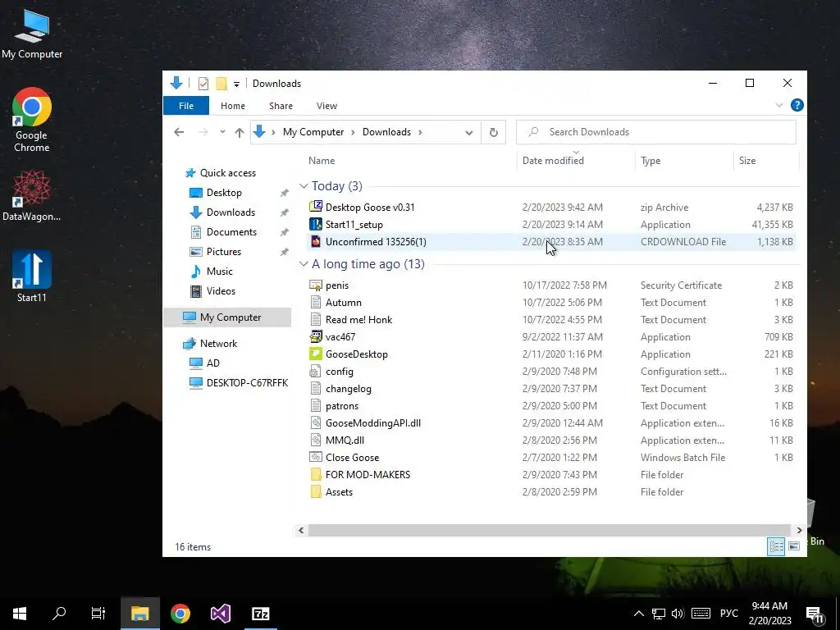The width and height of the screenshot is (840, 630).
Task: Switch to Large icons view layout icon
Action: coord(794,546)
